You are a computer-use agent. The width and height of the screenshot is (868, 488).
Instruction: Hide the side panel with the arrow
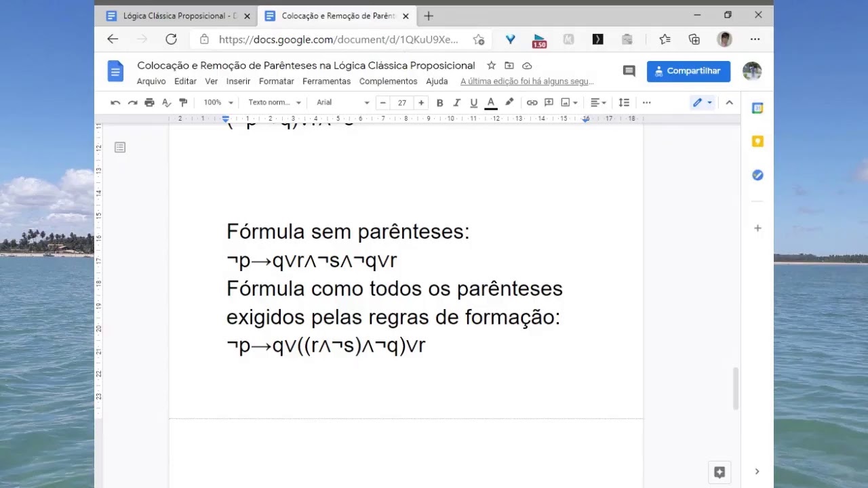click(x=757, y=471)
